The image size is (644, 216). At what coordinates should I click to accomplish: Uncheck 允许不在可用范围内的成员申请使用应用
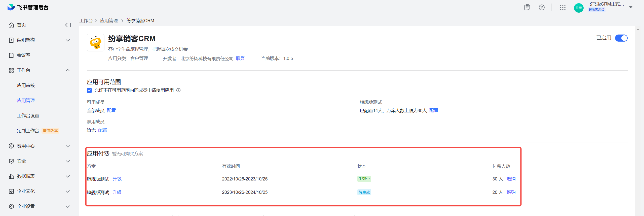(89, 90)
